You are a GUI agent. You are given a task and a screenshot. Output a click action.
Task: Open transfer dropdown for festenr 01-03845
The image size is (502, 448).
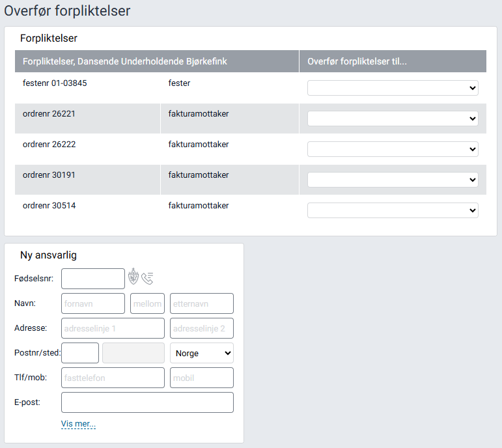393,88
